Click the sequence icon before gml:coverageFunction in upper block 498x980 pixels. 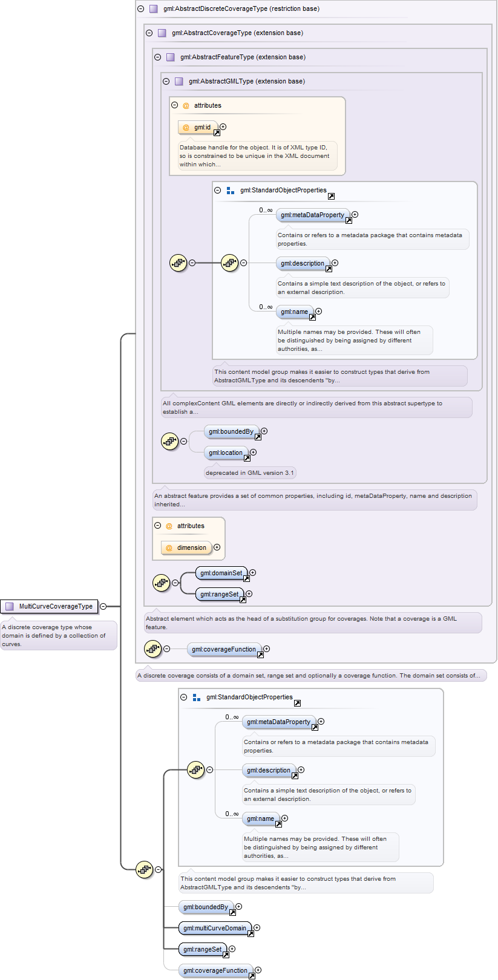[x=152, y=649]
